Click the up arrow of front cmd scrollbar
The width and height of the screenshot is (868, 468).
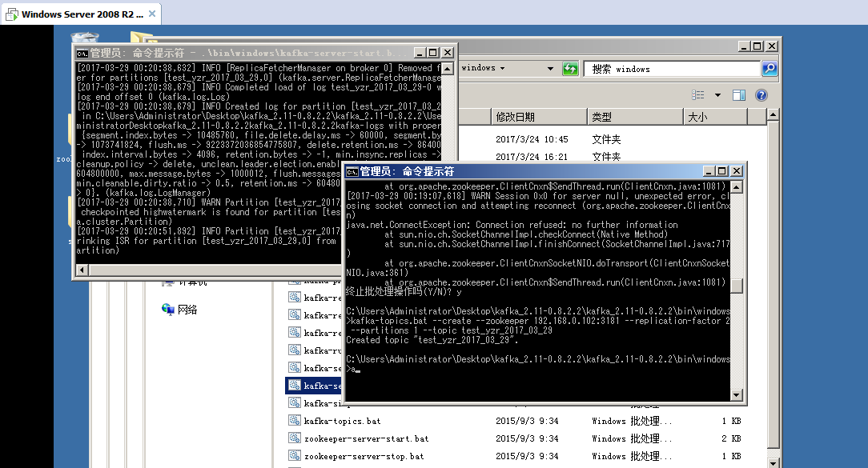[736, 187]
